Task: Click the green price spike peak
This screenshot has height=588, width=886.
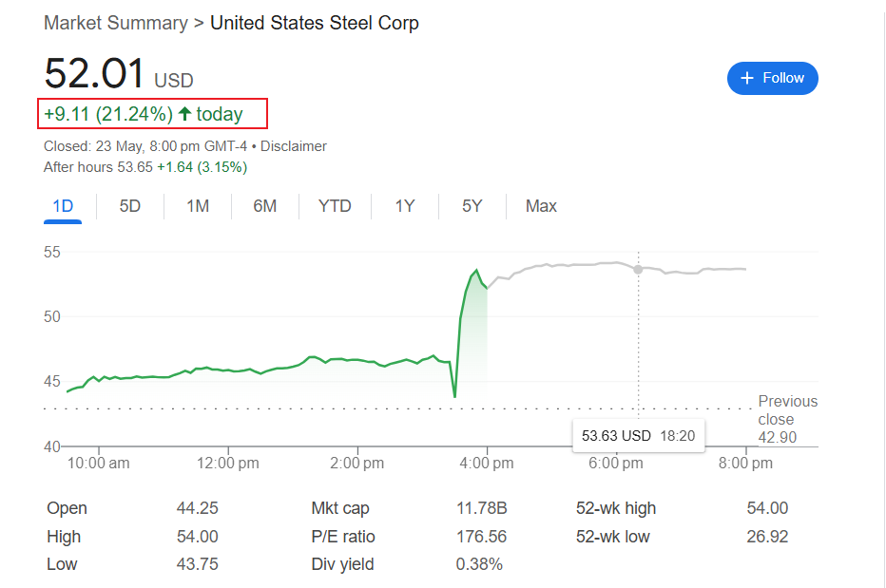Action: click(475, 271)
